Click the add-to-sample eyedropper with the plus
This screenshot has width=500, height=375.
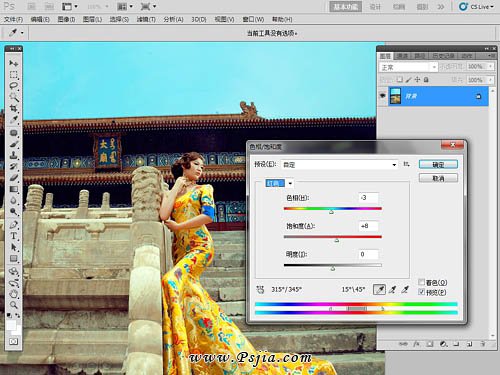click(392, 289)
